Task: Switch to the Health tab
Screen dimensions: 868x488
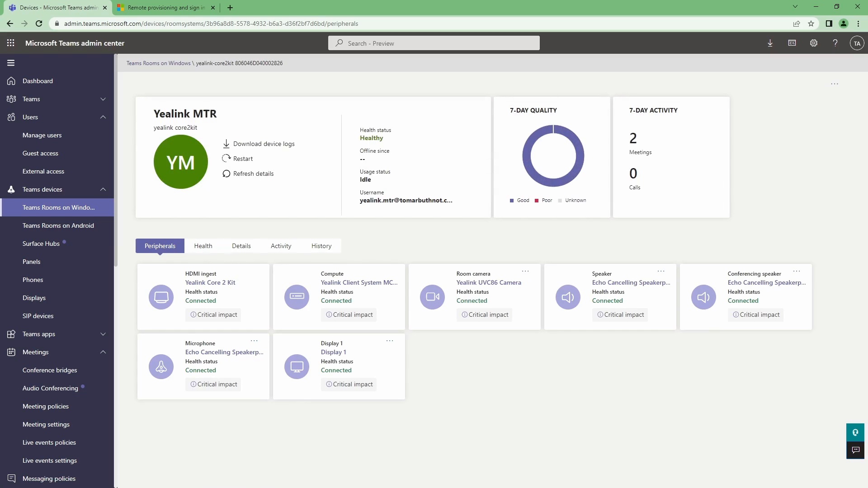Action: pyautogui.click(x=203, y=245)
